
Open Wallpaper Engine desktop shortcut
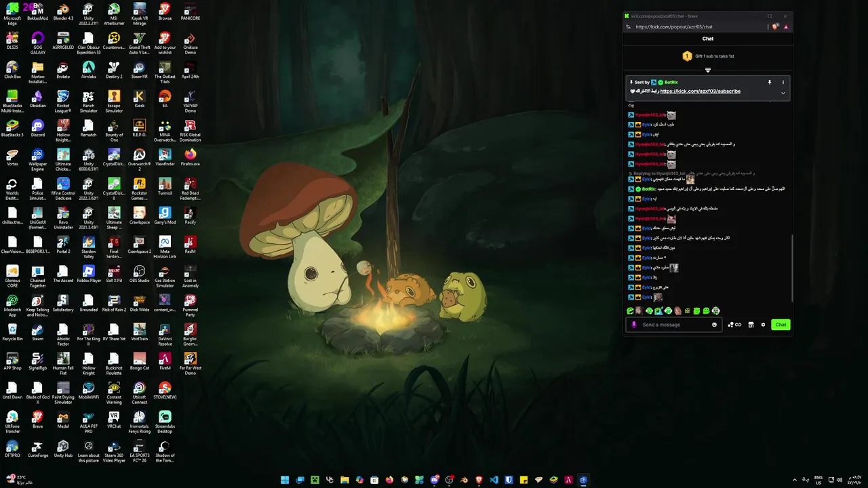point(37,159)
